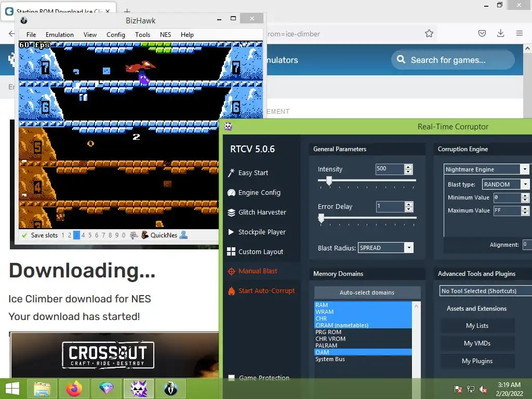Image resolution: width=532 pixels, height=399 pixels.
Task: Toggle WRAM memory domain selection
Action: pyautogui.click(x=363, y=312)
